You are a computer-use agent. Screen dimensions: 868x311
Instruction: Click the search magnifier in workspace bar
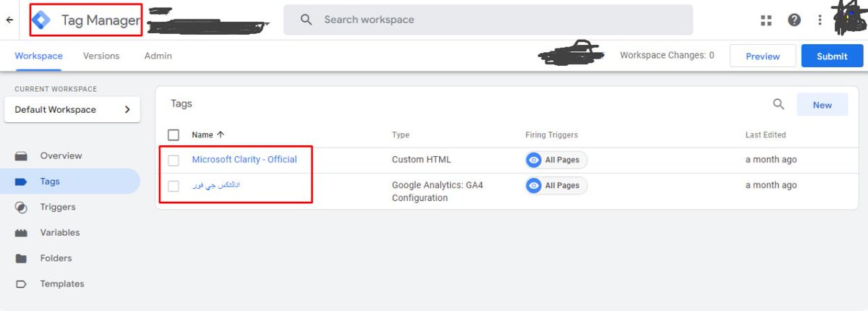point(306,20)
